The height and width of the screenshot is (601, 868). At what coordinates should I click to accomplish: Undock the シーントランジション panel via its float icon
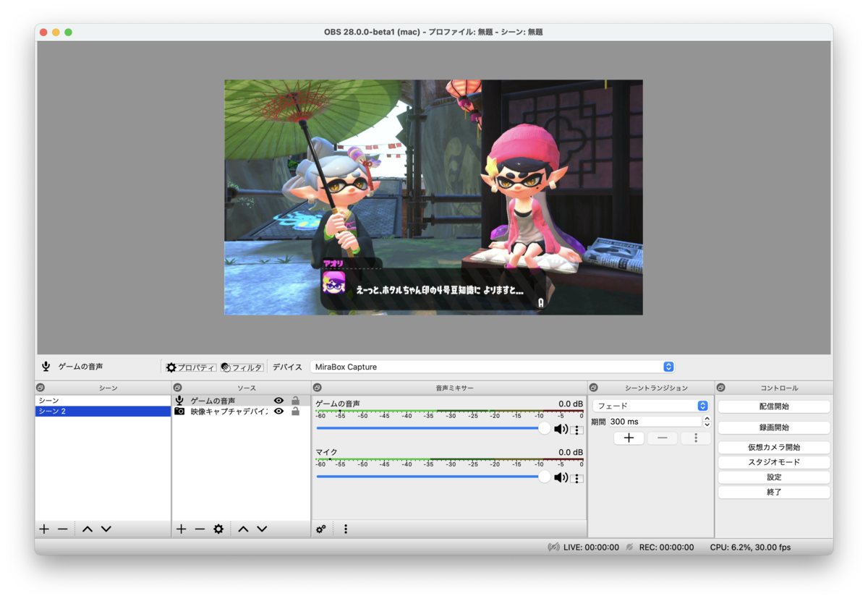(x=594, y=388)
